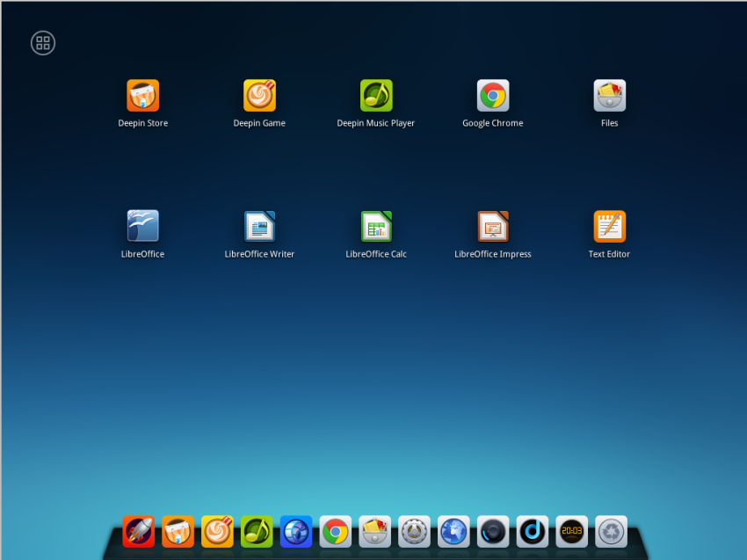Image resolution: width=747 pixels, height=560 pixels.
Task: Start LibreOffice Writer
Action: tap(259, 225)
